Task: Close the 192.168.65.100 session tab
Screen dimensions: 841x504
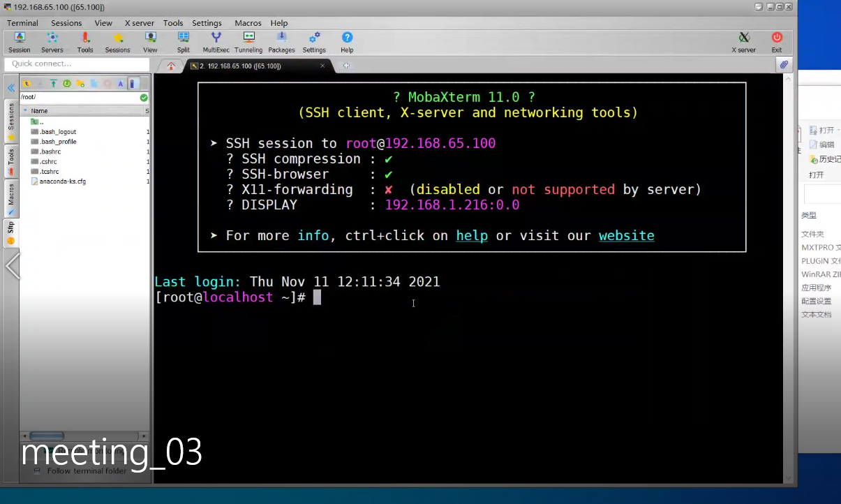Action: pyautogui.click(x=322, y=66)
